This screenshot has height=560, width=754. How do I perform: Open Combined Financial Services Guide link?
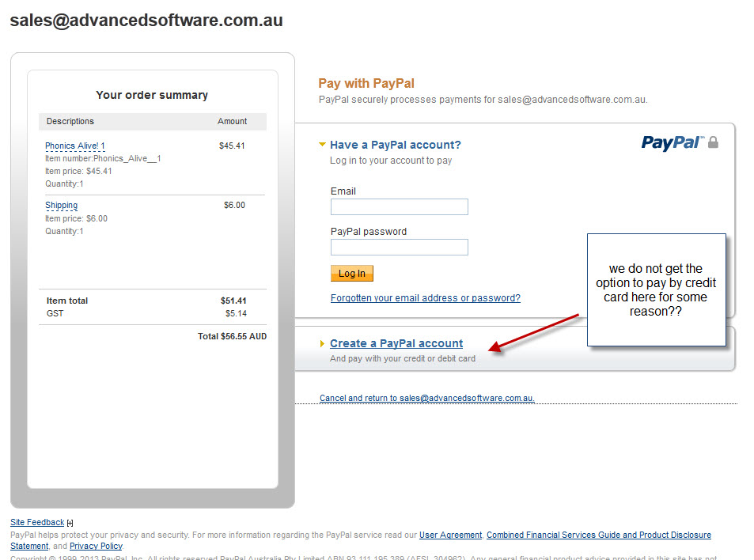[598, 535]
